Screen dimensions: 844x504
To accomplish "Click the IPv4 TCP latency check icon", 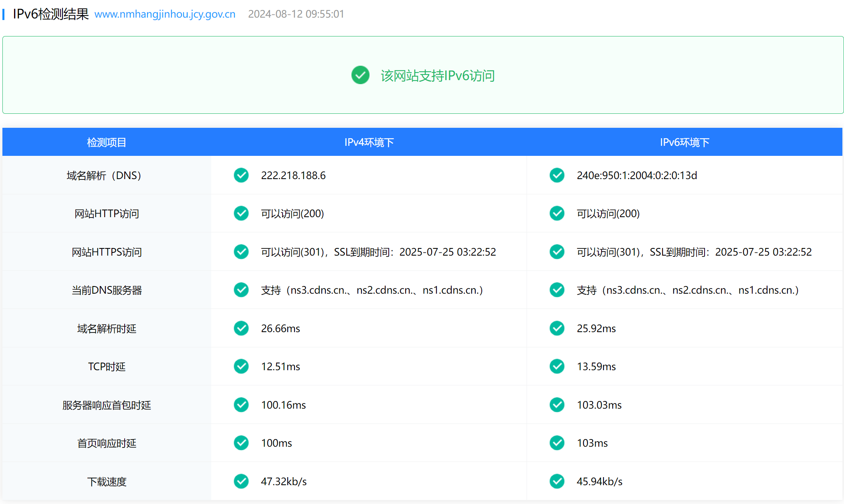I will [x=241, y=366].
